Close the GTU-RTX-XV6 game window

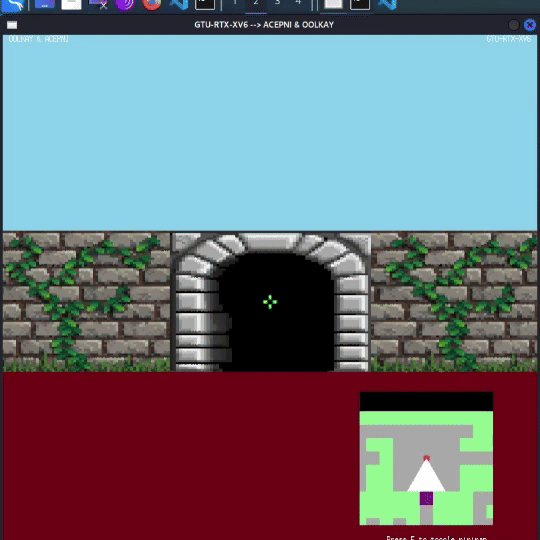[x=530, y=25]
